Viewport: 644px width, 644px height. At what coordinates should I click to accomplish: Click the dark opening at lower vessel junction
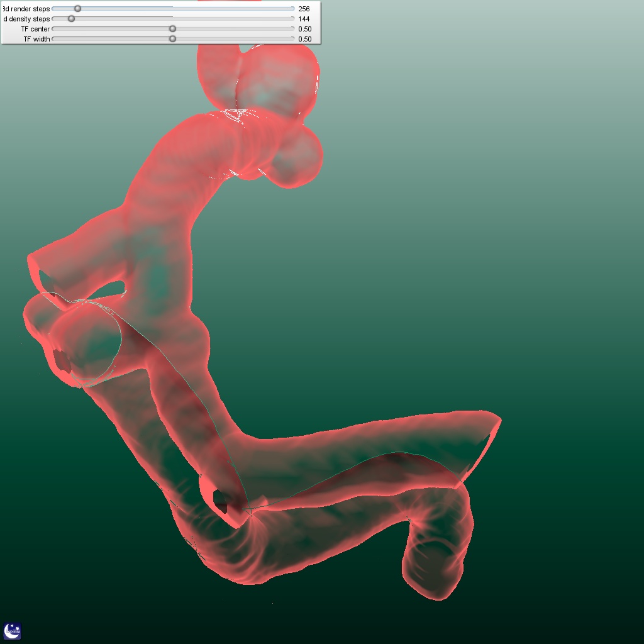pyautogui.click(x=221, y=501)
